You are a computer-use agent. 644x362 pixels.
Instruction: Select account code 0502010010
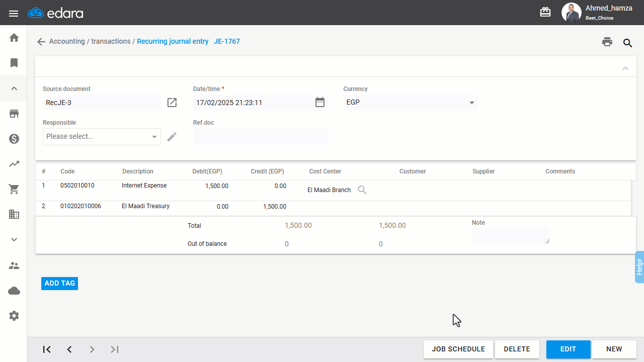coord(77,186)
